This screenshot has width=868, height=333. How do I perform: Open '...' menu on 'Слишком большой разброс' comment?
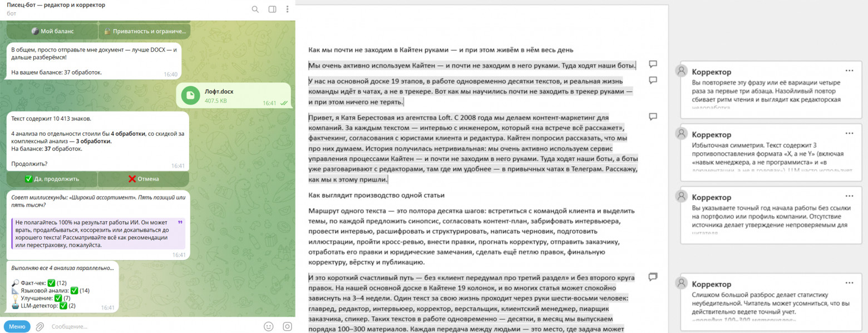[850, 283]
